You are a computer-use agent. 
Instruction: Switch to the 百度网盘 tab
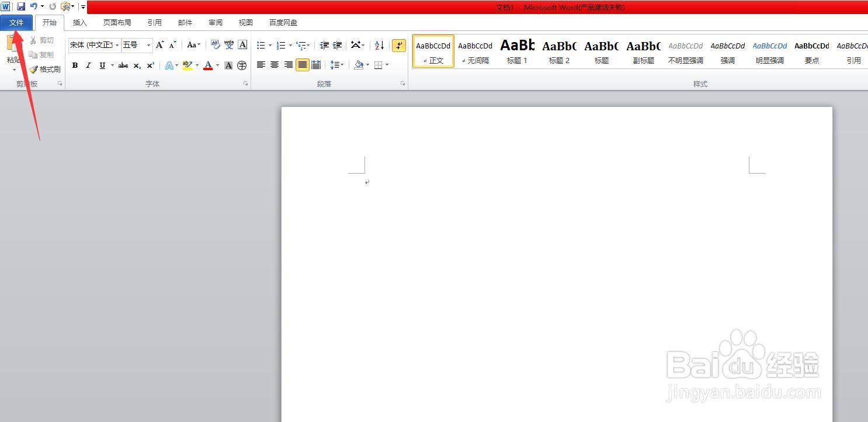283,23
